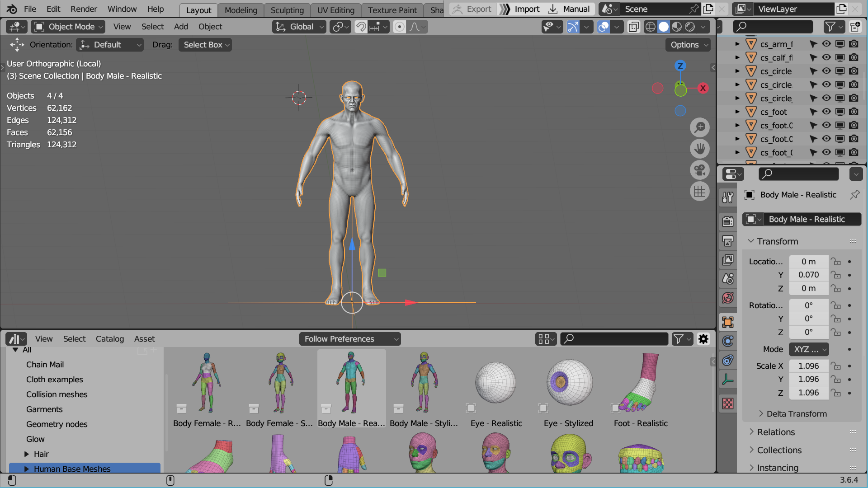Image resolution: width=868 pixels, height=488 pixels.
Task: Click the zoom magnifier viewport gizmo
Action: point(699,127)
